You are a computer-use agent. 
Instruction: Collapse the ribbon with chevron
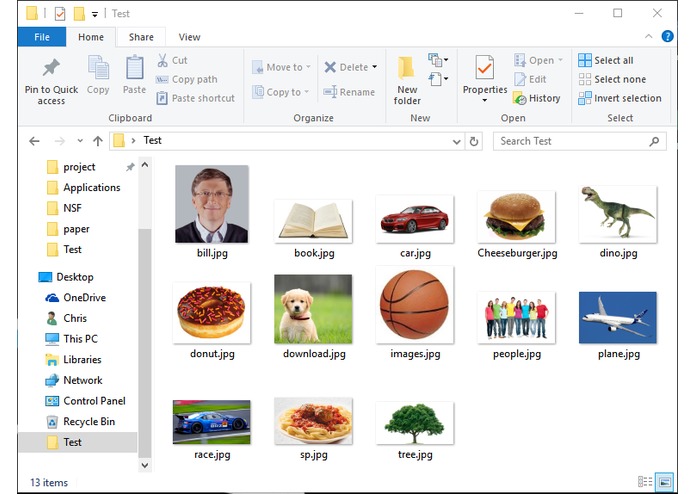point(648,36)
